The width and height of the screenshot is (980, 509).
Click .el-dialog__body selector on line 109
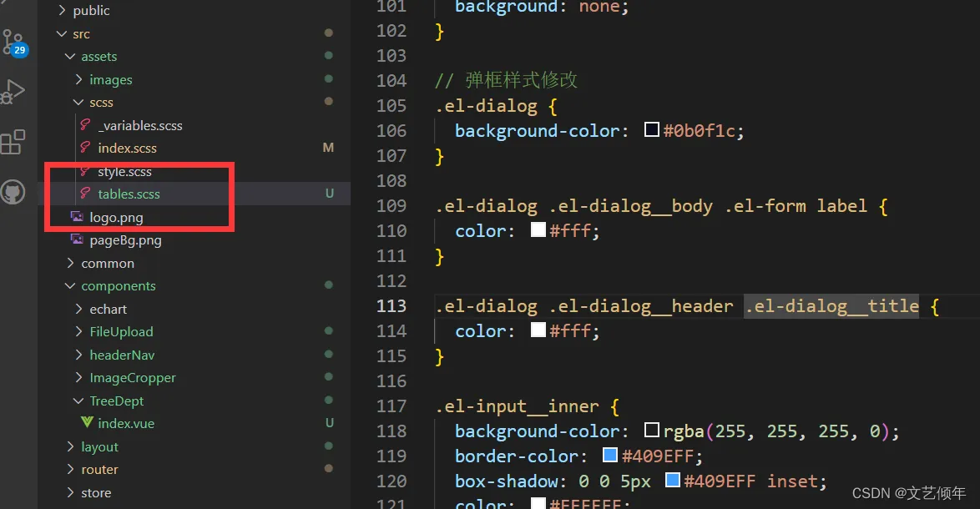tap(630, 206)
